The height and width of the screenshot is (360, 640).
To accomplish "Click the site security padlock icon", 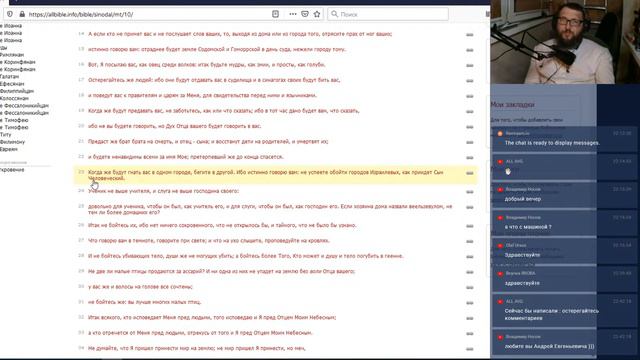I will point(22,14).
